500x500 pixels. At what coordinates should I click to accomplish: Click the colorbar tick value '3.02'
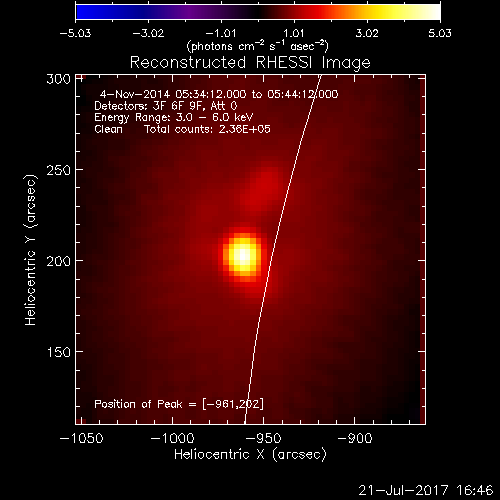pyautogui.click(x=367, y=33)
